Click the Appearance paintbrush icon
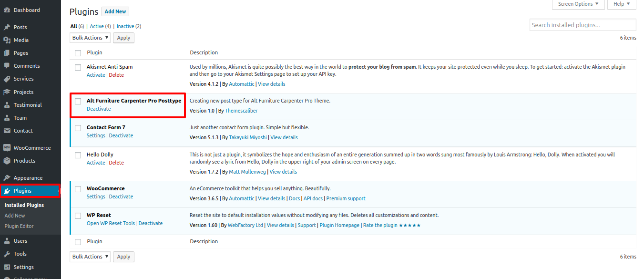The width and height of the screenshot is (644, 279). (7, 178)
